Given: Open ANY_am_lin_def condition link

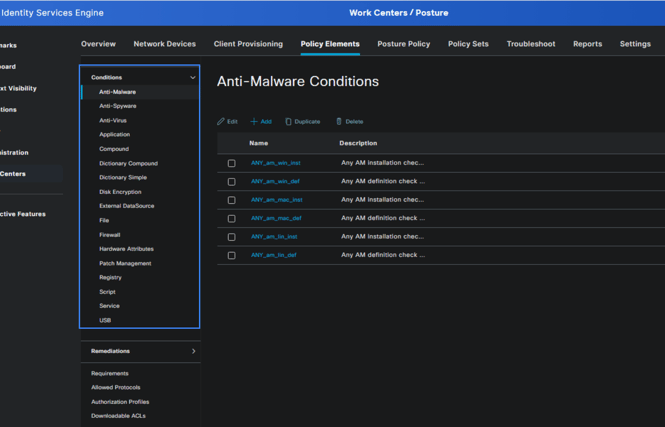Looking at the screenshot, I should coord(274,255).
